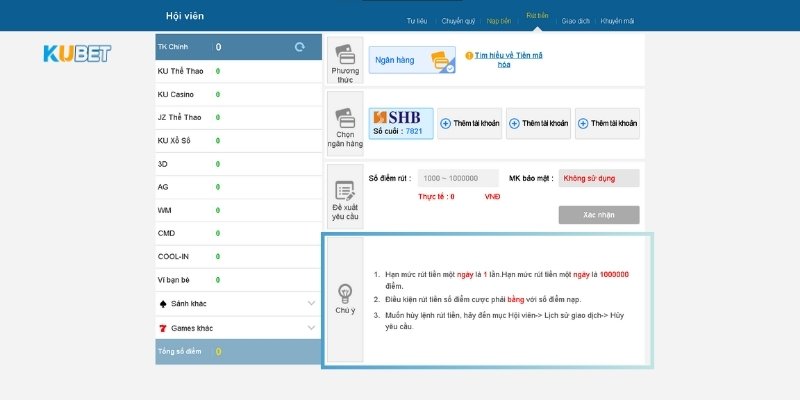Focus the Số điểm rút input field
Image resolution: width=800 pixels, height=400 pixels.
pos(458,179)
